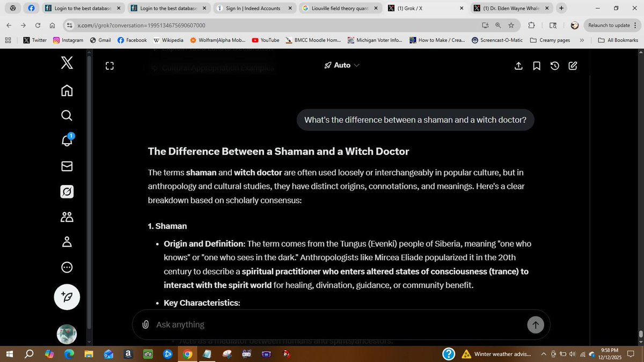This screenshot has width=644, height=362.
Task: Go back in browser history
Action: tap(9, 25)
